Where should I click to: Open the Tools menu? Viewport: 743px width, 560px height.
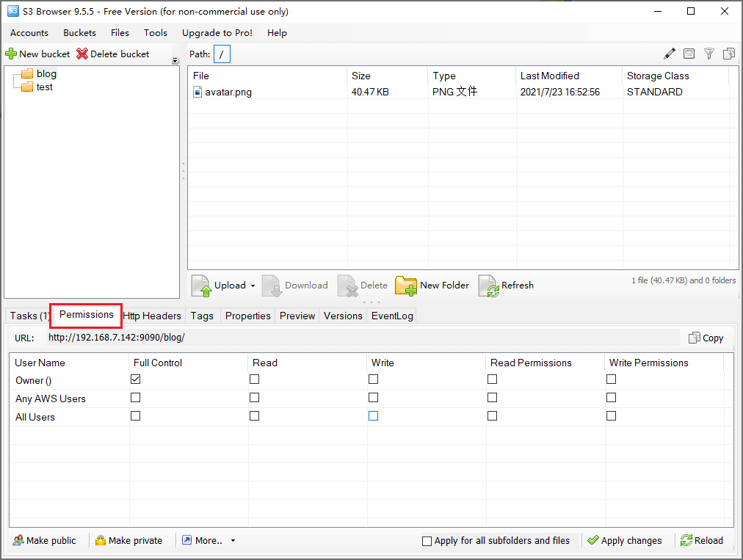[156, 33]
